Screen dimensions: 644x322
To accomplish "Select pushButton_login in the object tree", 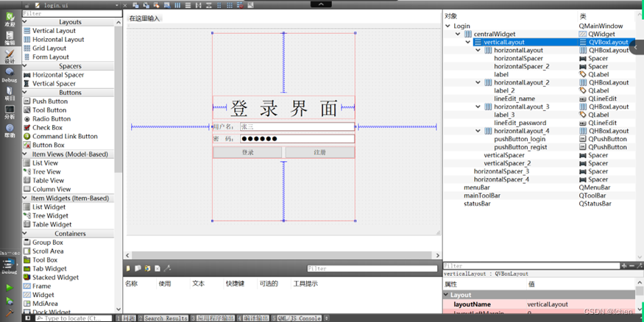I will (x=520, y=139).
